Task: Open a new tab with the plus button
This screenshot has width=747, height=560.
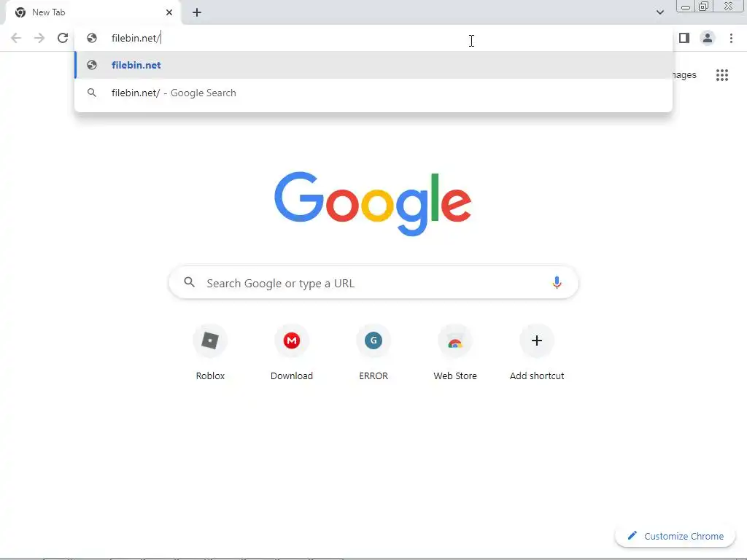Action: point(197,12)
